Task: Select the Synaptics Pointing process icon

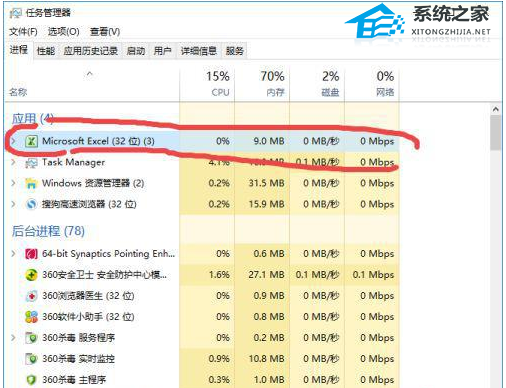Action: click(31, 254)
